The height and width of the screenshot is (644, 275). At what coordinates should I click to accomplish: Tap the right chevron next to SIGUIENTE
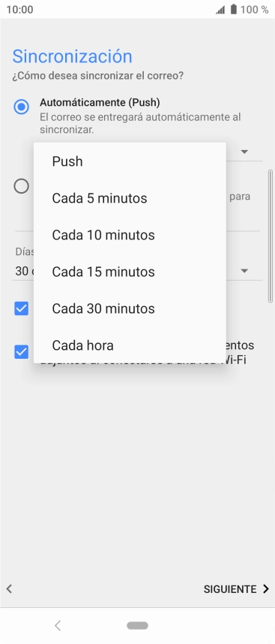pyautogui.click(x=265, y=589)
